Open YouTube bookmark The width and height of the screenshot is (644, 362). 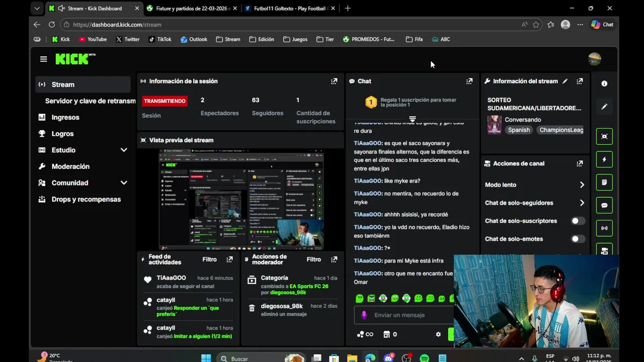93,39
